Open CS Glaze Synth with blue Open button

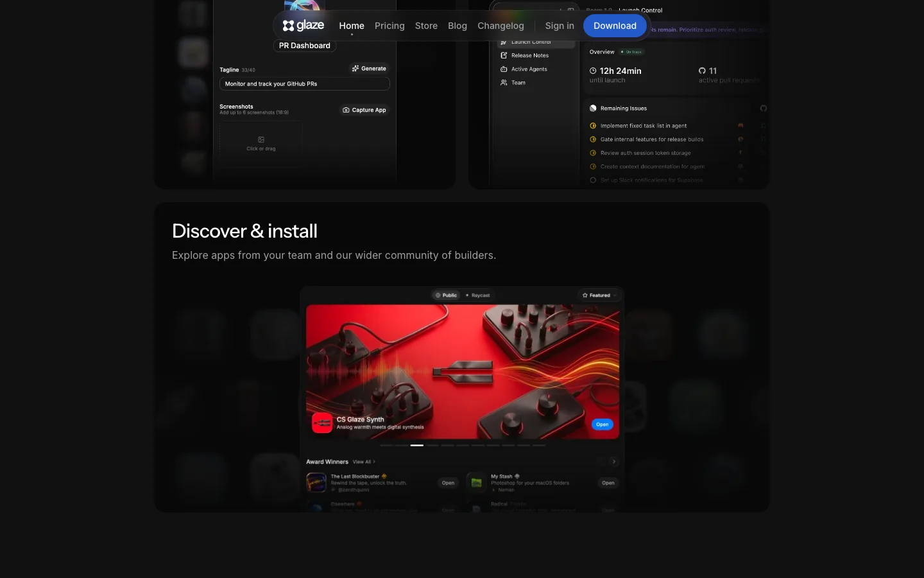click(602, 425)
